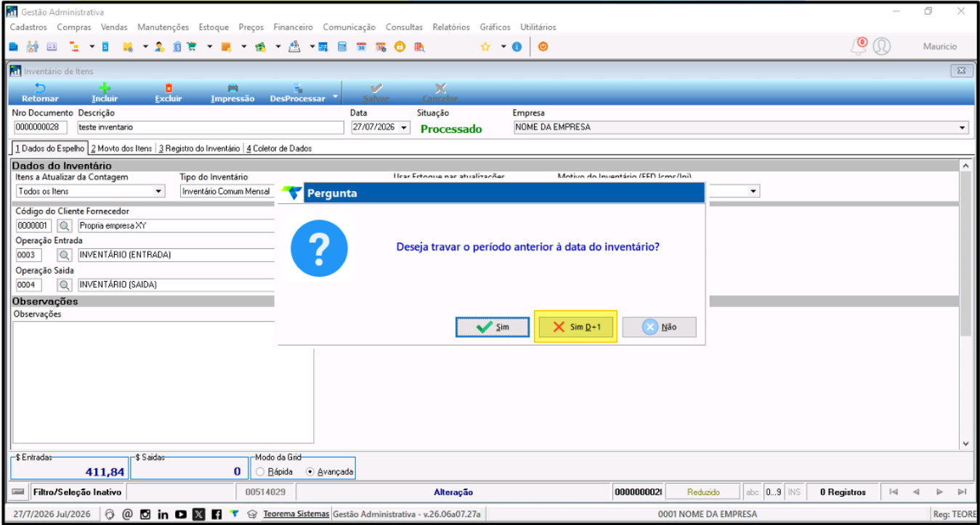This screenshot has height=525, width=980.
Task: Click the X (Twitter) icon in status bar
Action: (x=198, y=514)
